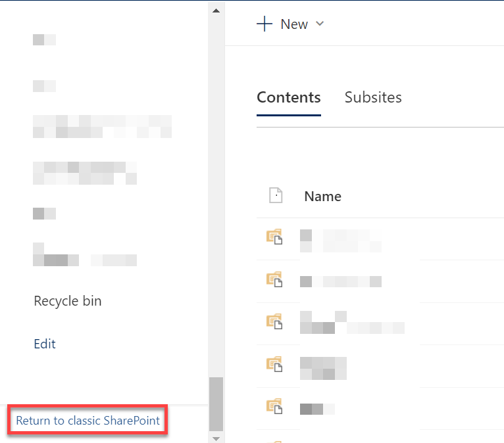Sort by the Name column header
The image size is (504, 443).
tap(322, 196)
